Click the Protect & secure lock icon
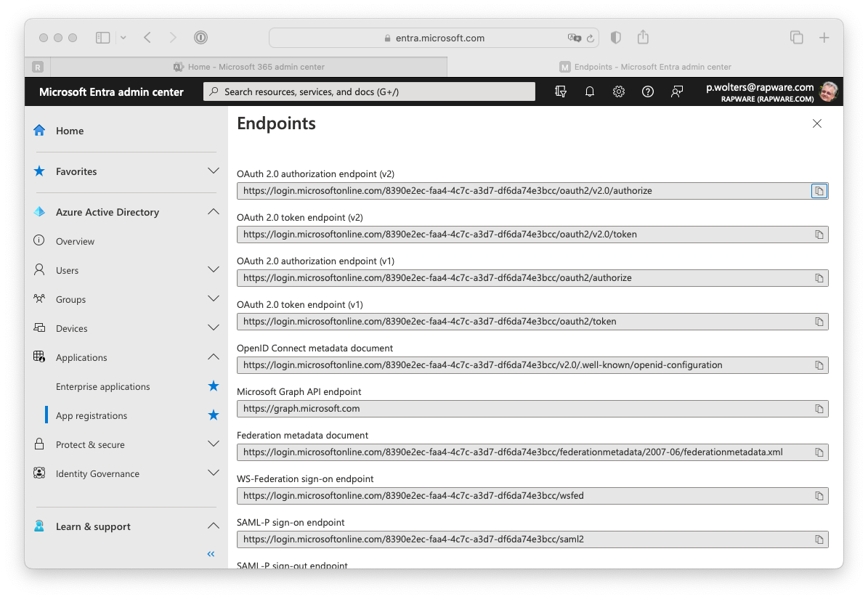The width and height of the screenshot is (868, 599). pyautogui.click(x=39, y=444)
